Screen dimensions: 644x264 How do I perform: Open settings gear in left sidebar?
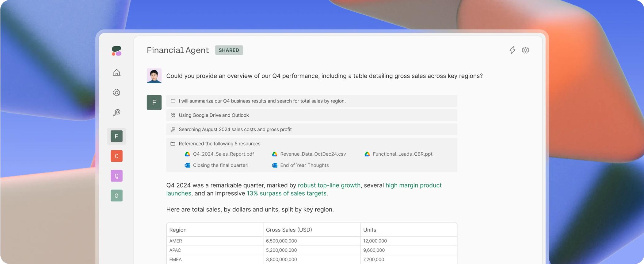[x=116, y=92]
